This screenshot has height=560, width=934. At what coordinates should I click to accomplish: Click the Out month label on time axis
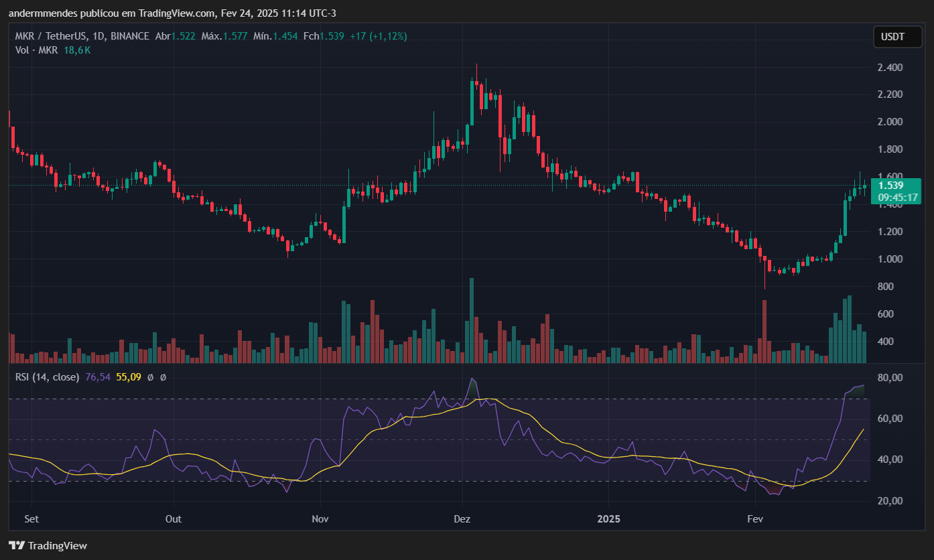pyautogui.click(x=174, y=519)
